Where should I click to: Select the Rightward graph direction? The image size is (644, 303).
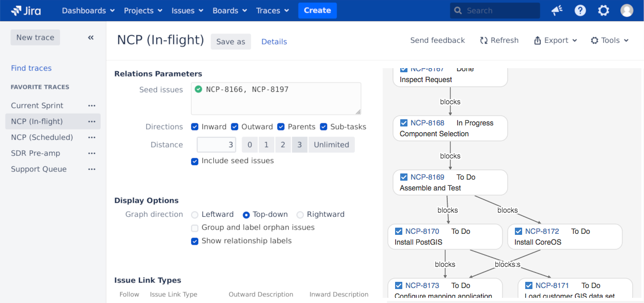(300, 215)
